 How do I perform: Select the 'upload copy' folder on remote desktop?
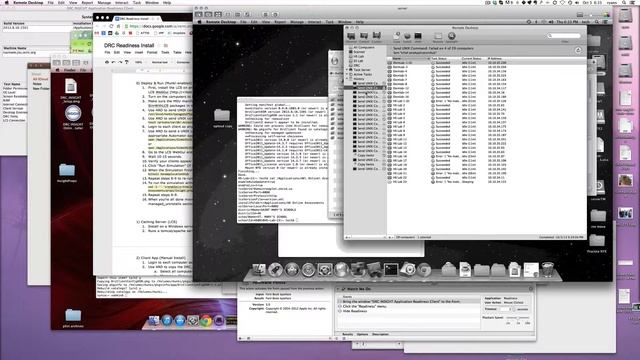click(222, 118)
